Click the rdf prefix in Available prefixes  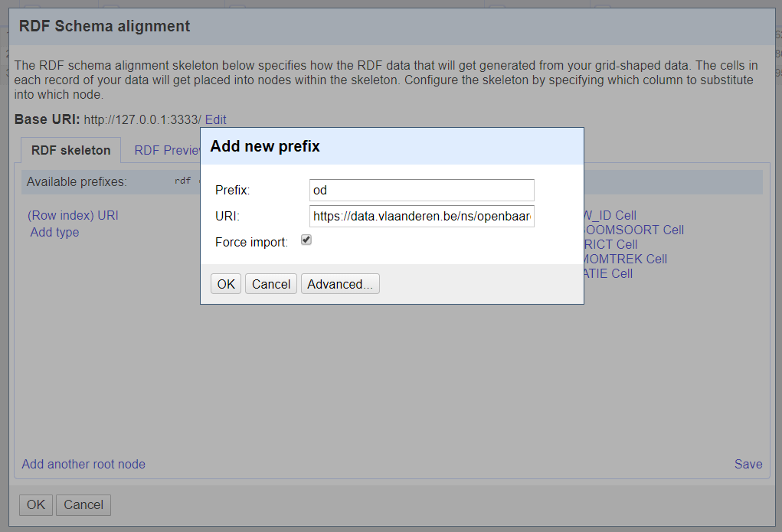pos(182,181)
